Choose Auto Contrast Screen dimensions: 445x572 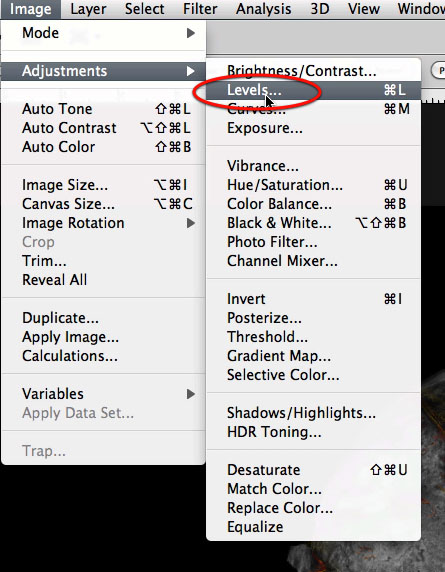tap(104, 128)
